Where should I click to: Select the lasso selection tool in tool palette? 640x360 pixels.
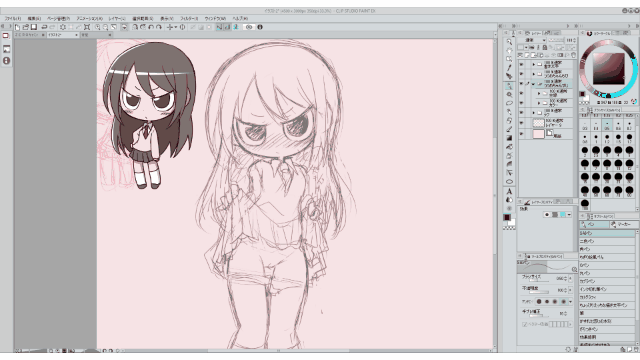509,103
